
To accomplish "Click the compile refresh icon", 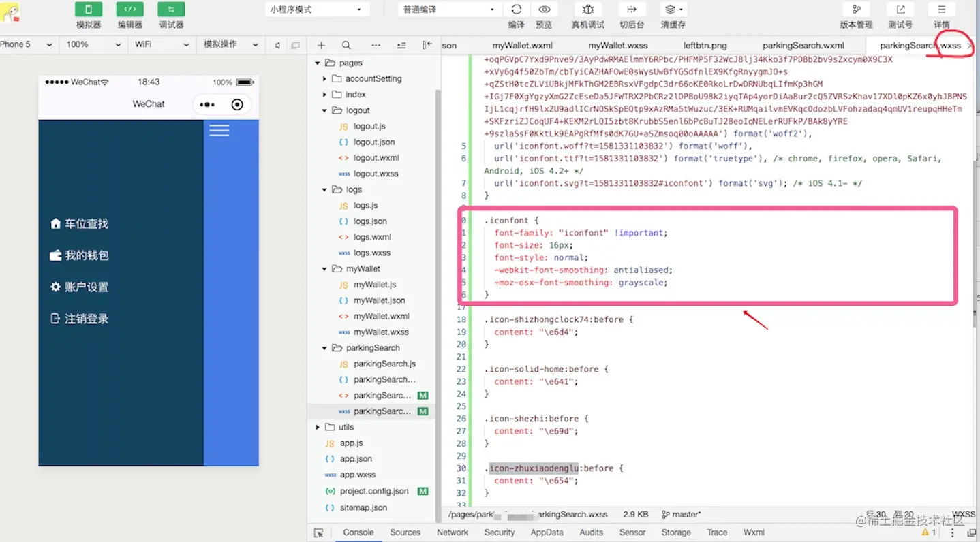I will tap(517, 10).
